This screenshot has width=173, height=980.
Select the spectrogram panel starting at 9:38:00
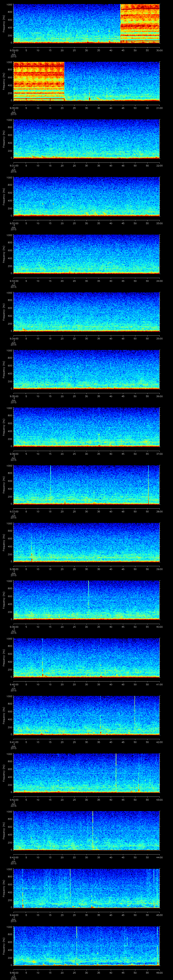[x=86, y=542]
